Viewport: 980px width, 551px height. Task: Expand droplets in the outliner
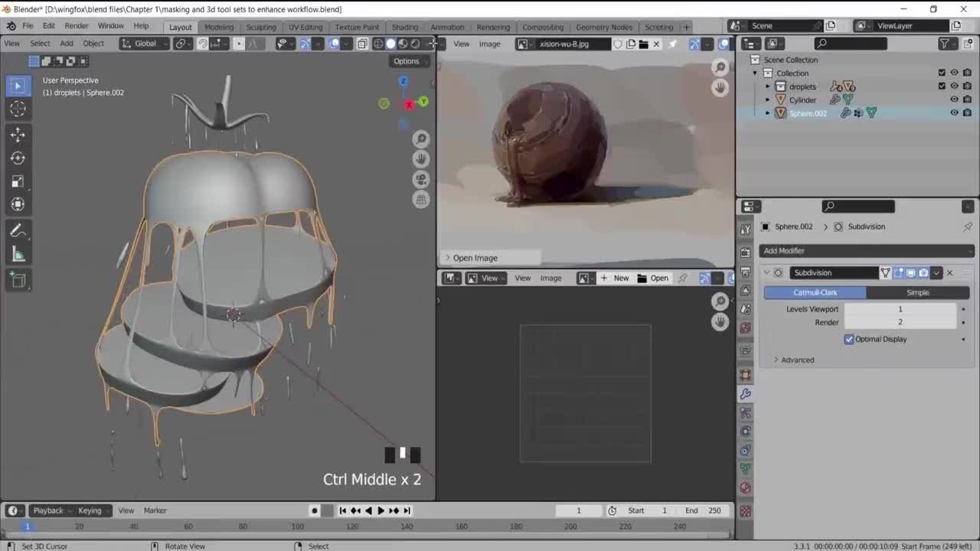(x=768, y=86)
